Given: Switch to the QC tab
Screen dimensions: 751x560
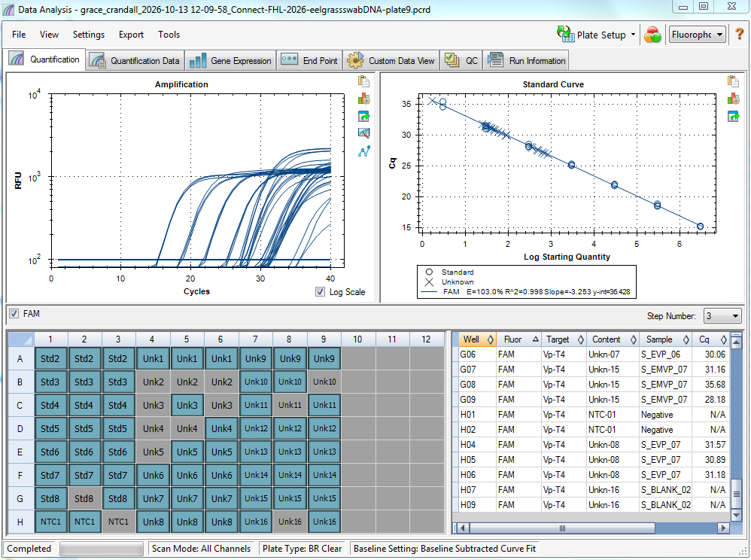Looking at the screenshot, I should click(461, 60).
